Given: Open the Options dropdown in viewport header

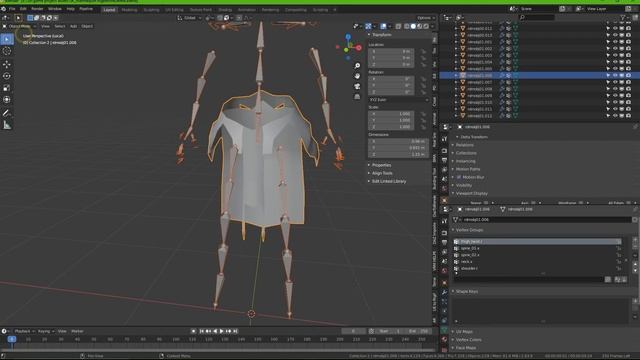Looking at the screenshot, I should pos(426,18).
